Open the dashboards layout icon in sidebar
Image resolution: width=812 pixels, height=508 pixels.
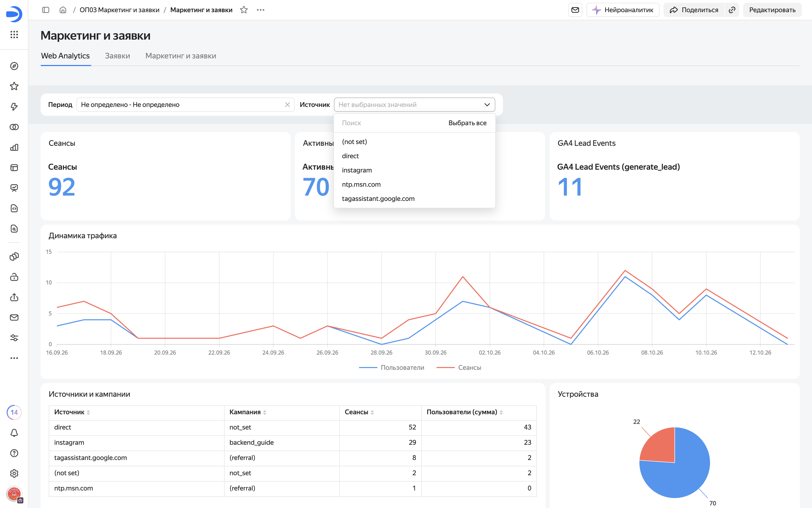click(x=14, y=168)
